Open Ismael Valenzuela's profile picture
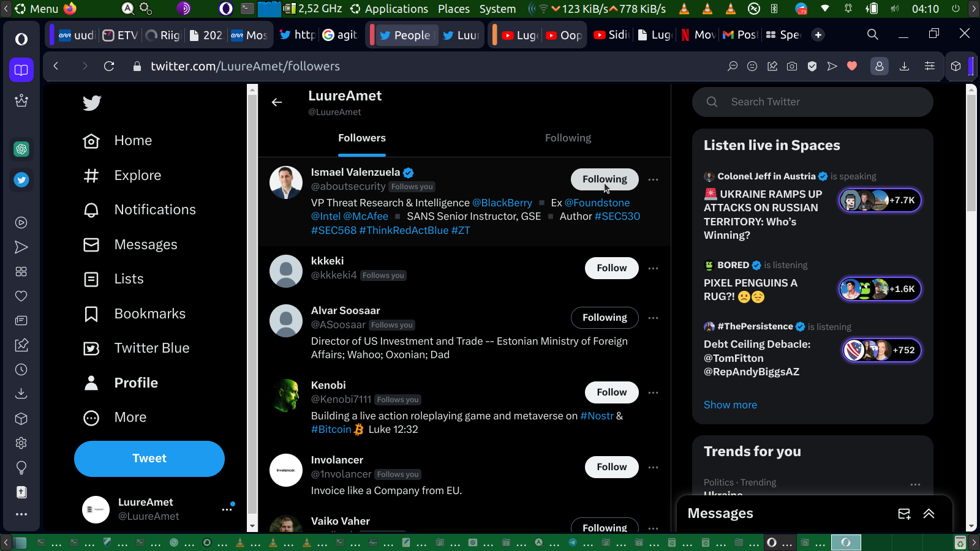980x551 pixels. click(286, 182)
